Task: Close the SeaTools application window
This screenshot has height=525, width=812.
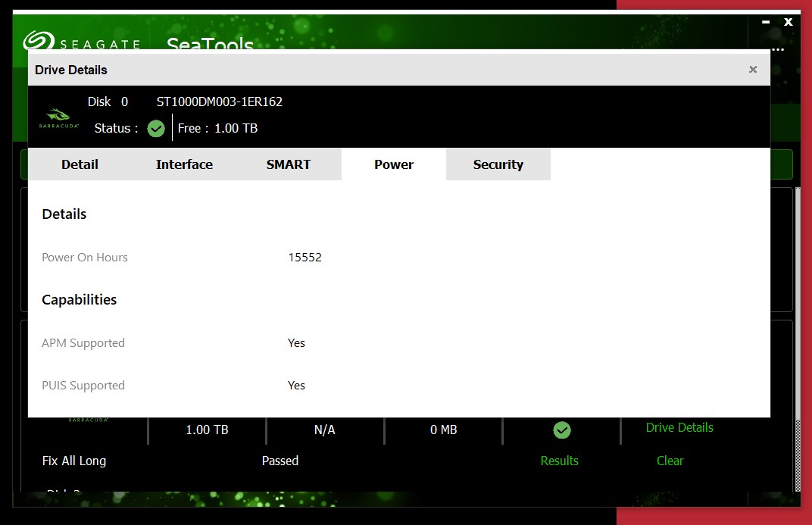Action: click(x=788, y=22)
